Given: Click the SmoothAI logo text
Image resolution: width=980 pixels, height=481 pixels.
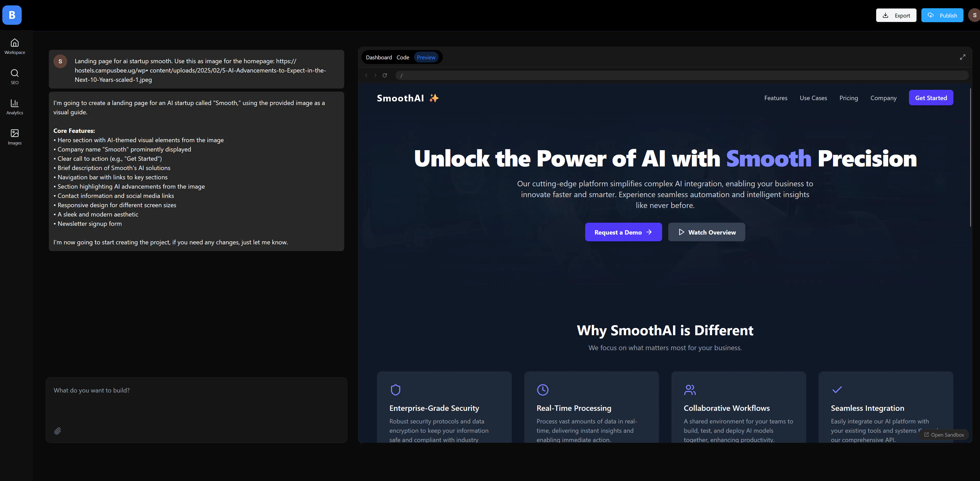Looking at the screenshot, I should click(400, 98).
